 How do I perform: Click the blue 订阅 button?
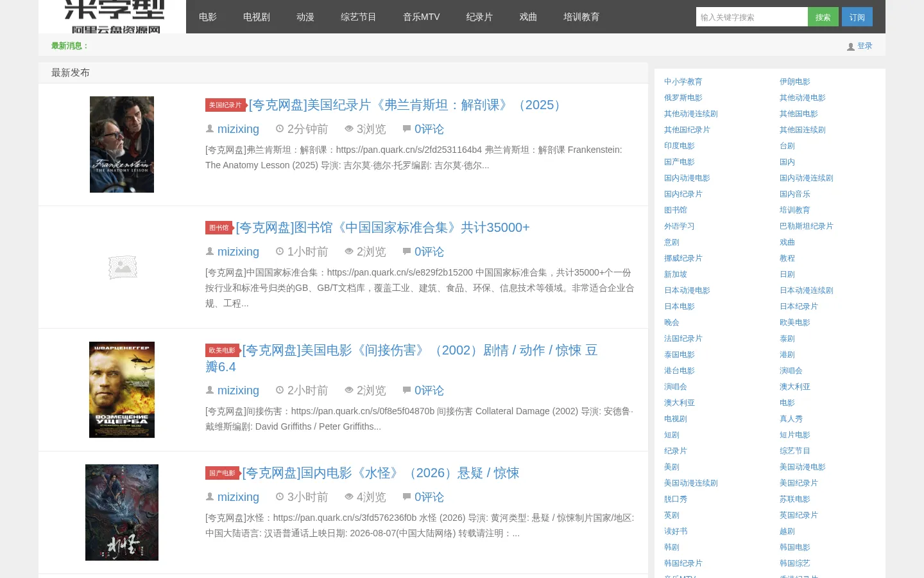[x=857, y=17]
